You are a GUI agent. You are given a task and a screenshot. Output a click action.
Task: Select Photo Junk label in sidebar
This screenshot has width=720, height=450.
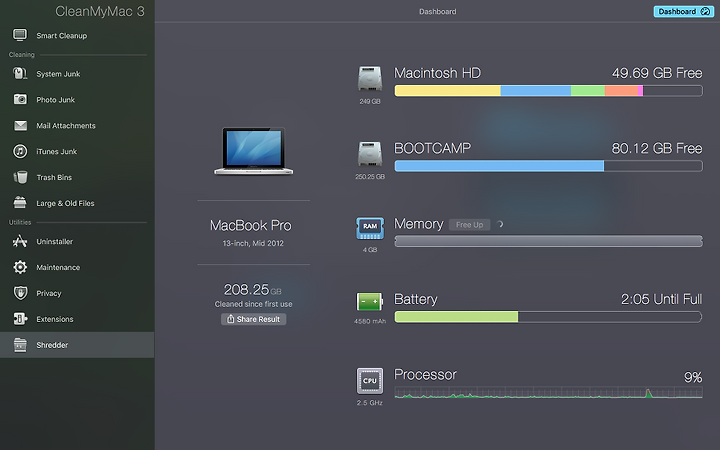[x=56, y=100]
